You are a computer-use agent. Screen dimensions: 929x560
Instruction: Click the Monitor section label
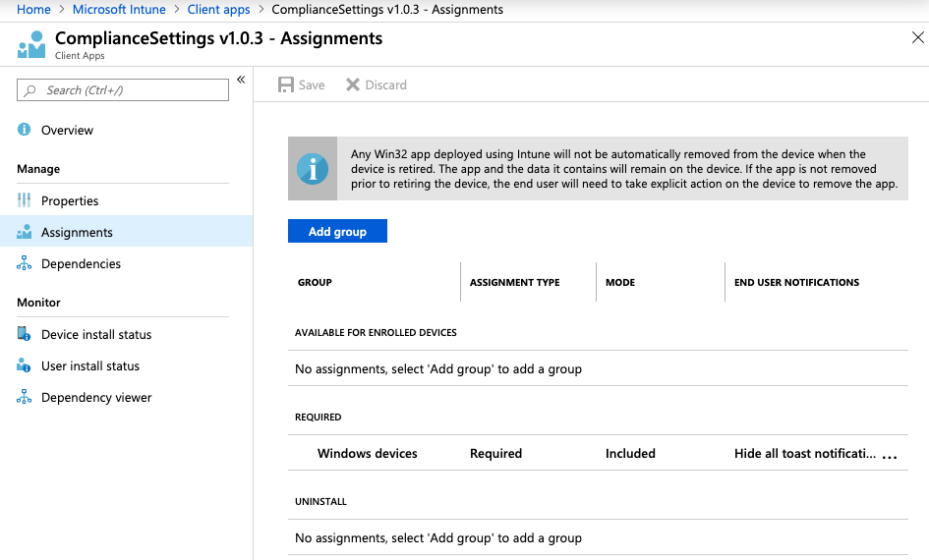(x=38, y=303)
